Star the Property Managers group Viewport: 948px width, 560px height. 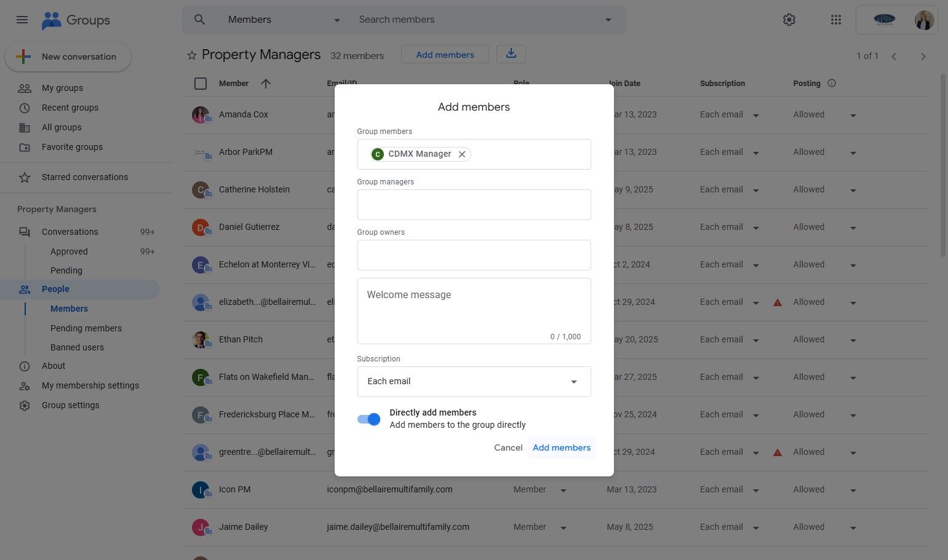point(192,55)
